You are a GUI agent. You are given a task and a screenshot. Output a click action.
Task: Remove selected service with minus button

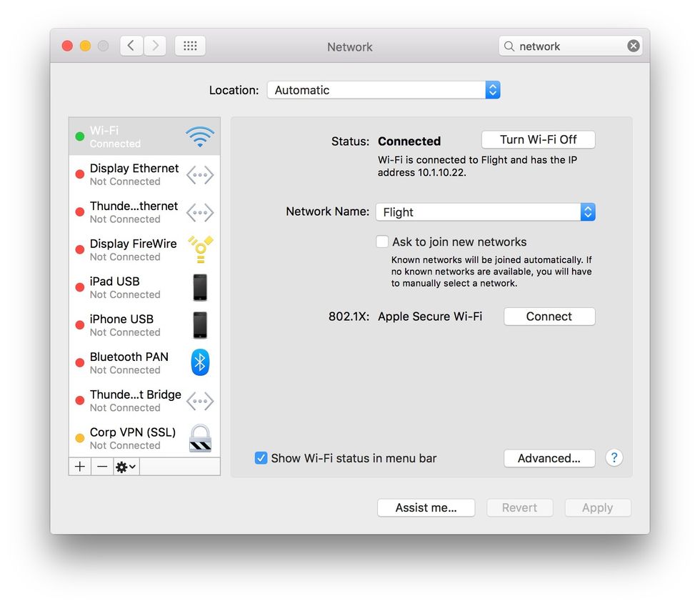coord(102,467)
